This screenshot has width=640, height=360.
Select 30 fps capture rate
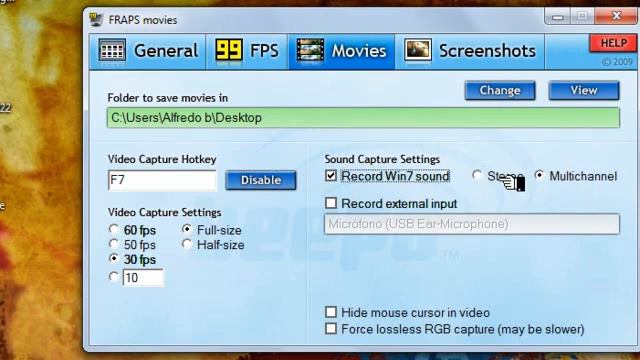coord(113,259)
